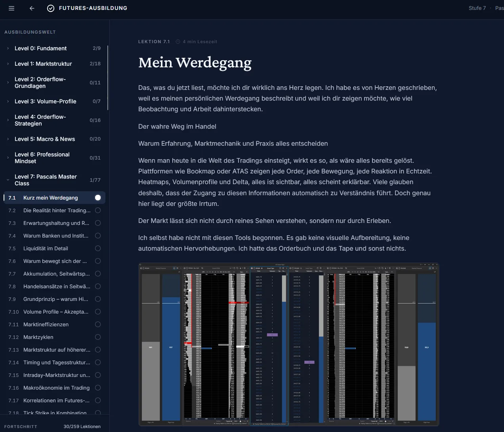The width and height of the screenshot is (504, 432).
Task: Click Level 7 lesson count 1/77
Action: click(95, 180)
